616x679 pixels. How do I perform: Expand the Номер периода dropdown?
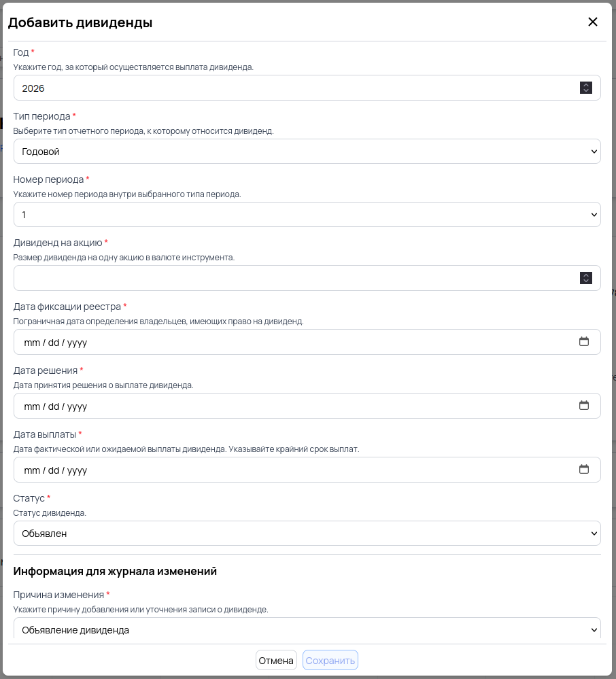click(x=307, y=215)
